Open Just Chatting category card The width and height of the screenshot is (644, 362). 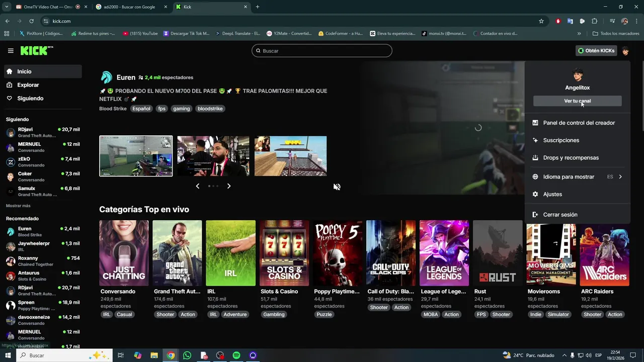pyautogui.click(x=124, y=253)
